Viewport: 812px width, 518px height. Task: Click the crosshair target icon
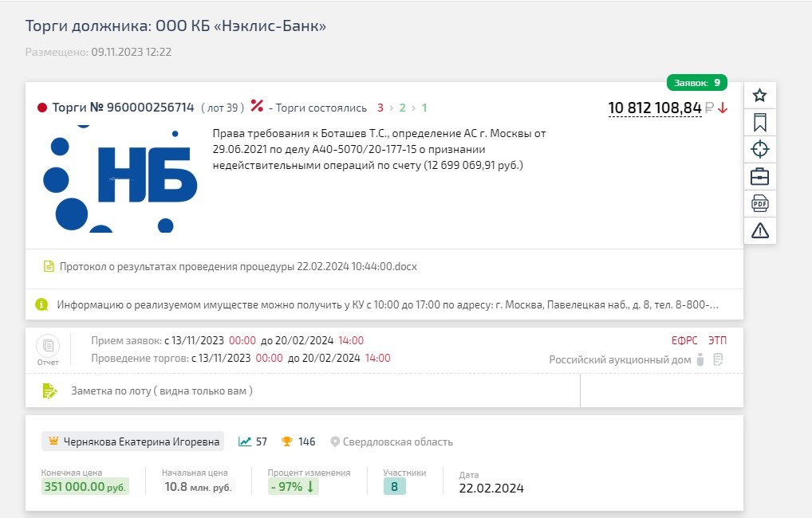click(759, 149)
